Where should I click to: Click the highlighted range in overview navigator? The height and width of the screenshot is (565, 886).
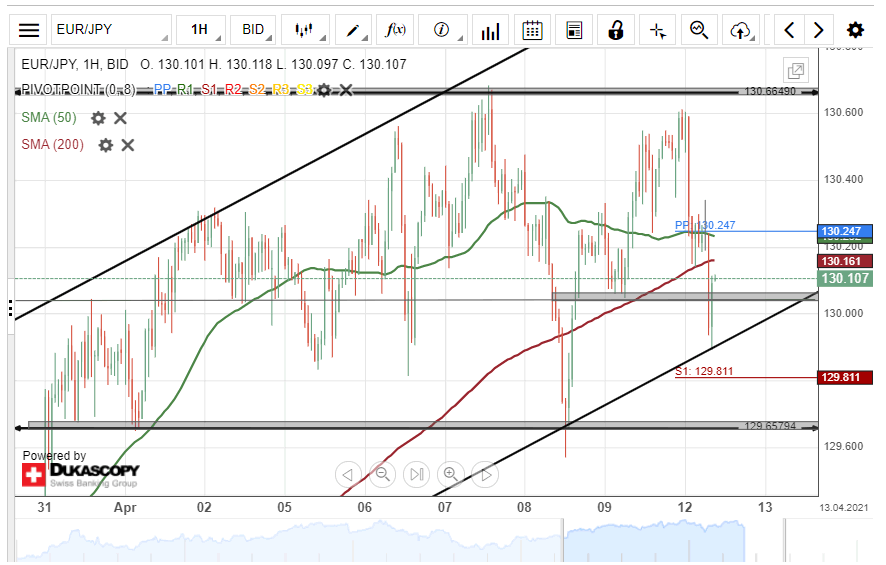click(654, 541)
